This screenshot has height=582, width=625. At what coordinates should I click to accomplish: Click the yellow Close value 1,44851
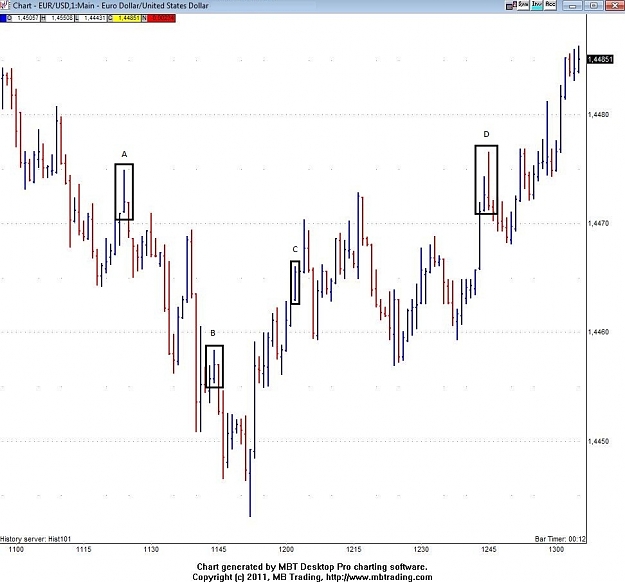pyautogui.click(x=127, y=18)
